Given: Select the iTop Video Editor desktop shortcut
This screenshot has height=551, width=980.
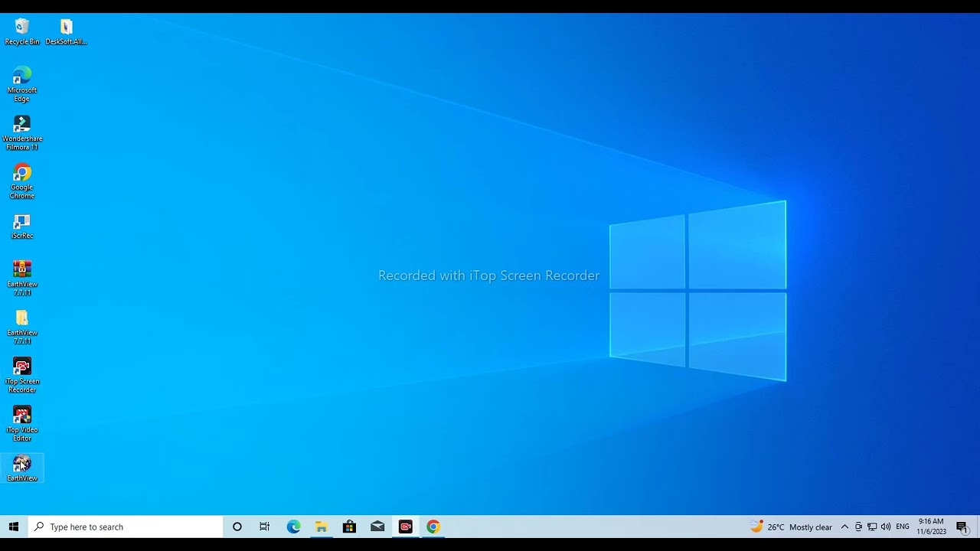Looking at the screenshot, I should (x=22, y=424).
